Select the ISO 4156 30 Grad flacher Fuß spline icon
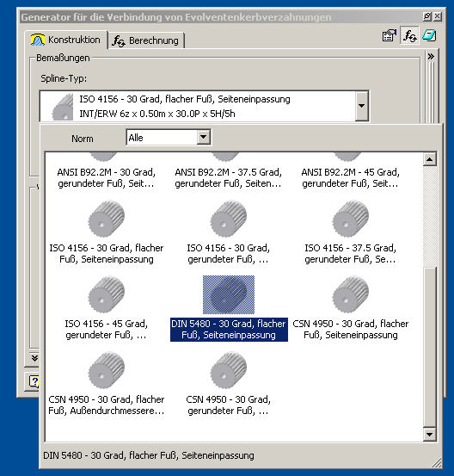 107,219
